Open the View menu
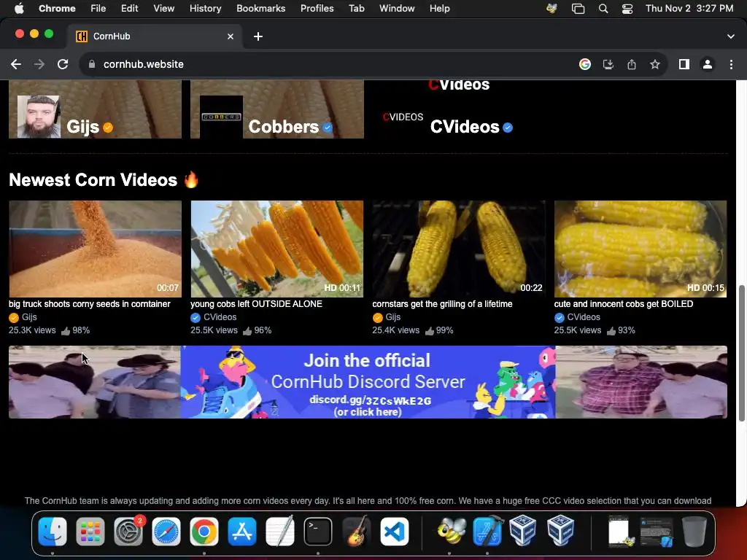This screenshot has height=560, width=747. pos(164,9)
